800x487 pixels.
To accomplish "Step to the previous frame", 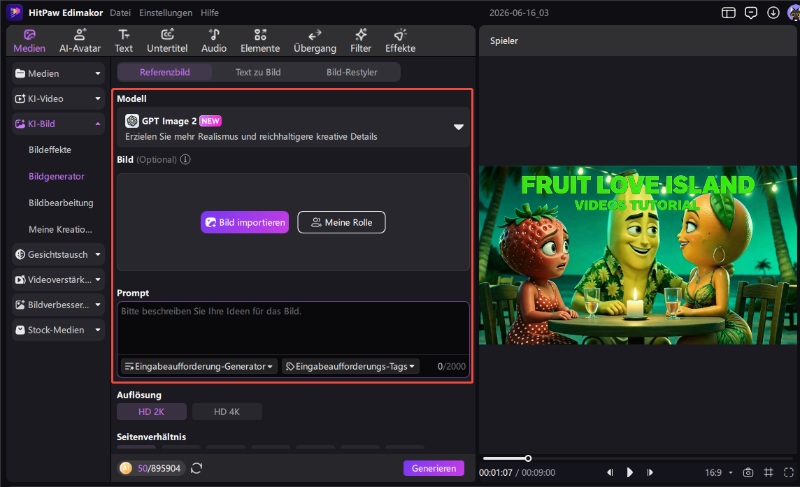I will (610, 473).
